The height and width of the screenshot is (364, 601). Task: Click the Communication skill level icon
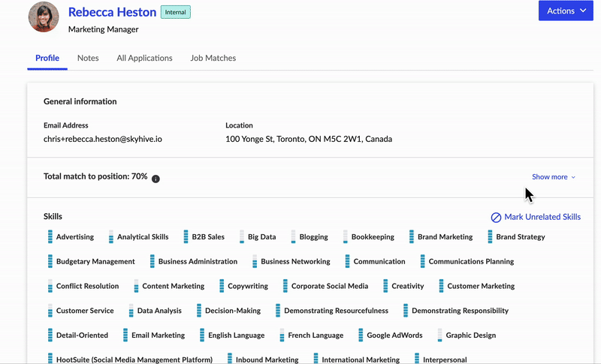pos(347,261)
